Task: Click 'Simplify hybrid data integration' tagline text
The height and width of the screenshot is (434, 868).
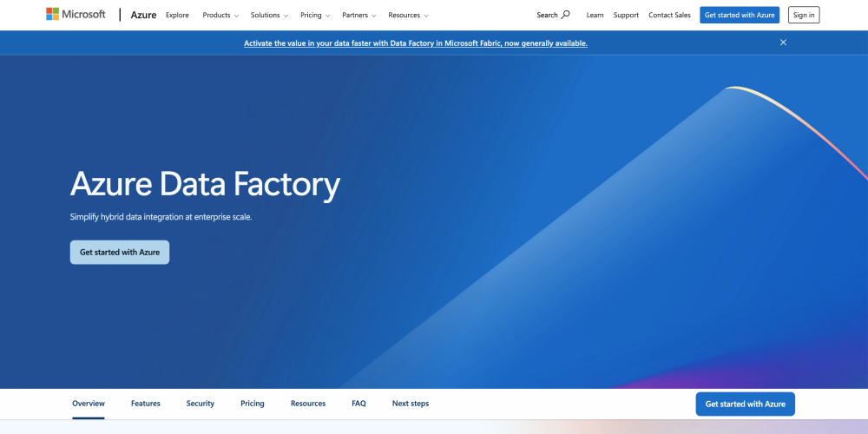Action: click(x=161, y=217)
